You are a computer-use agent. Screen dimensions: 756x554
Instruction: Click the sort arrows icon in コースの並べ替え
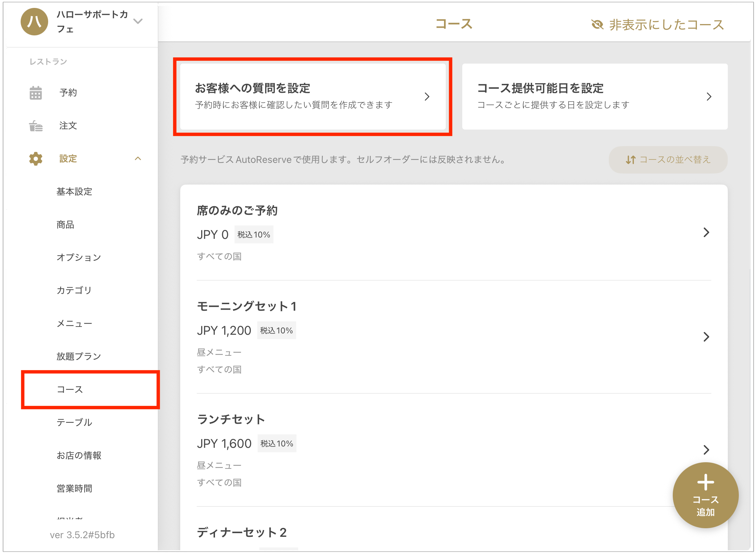[630, 160]
